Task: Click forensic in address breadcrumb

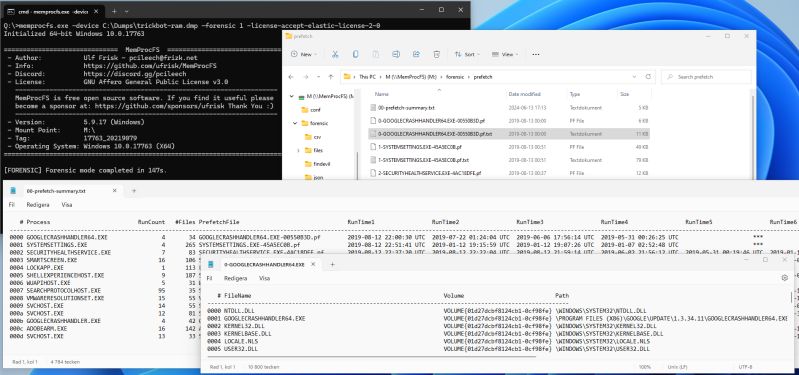Action: [x=455, y=77]
